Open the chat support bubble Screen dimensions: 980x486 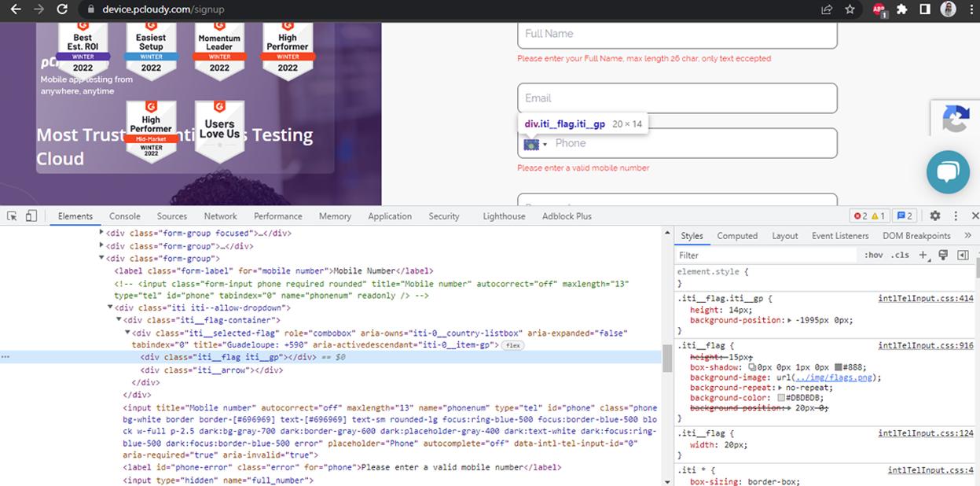tap(948, 171)
